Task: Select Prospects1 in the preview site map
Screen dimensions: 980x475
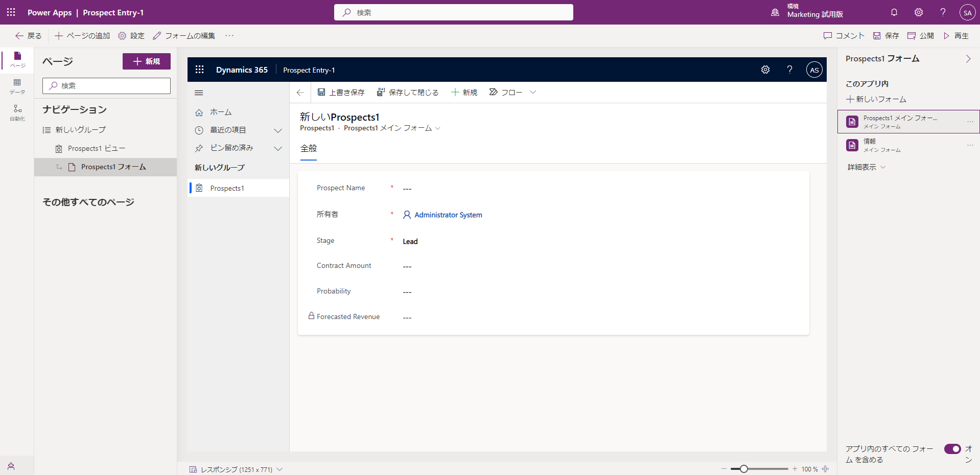Action: pos(239,188)
